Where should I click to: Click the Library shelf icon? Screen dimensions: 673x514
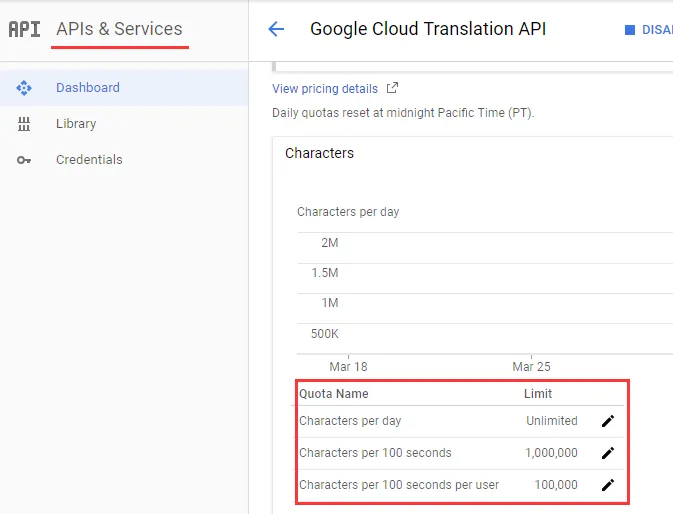25,124
